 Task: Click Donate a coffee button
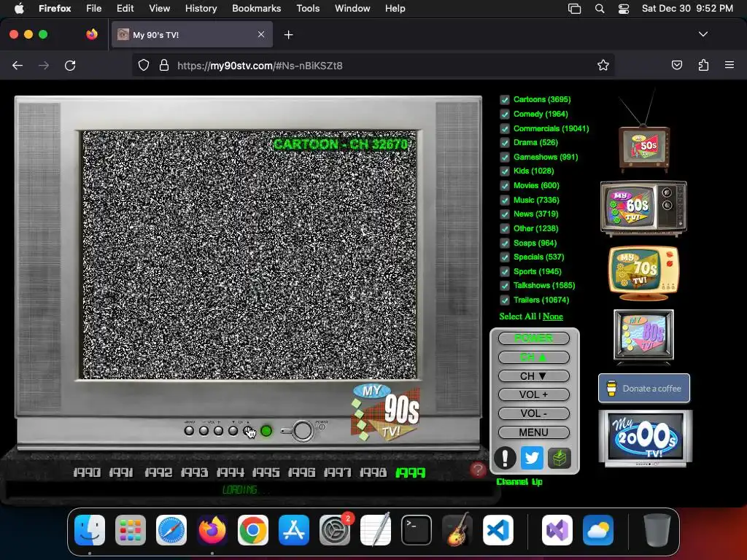click(x=643, y=388)
